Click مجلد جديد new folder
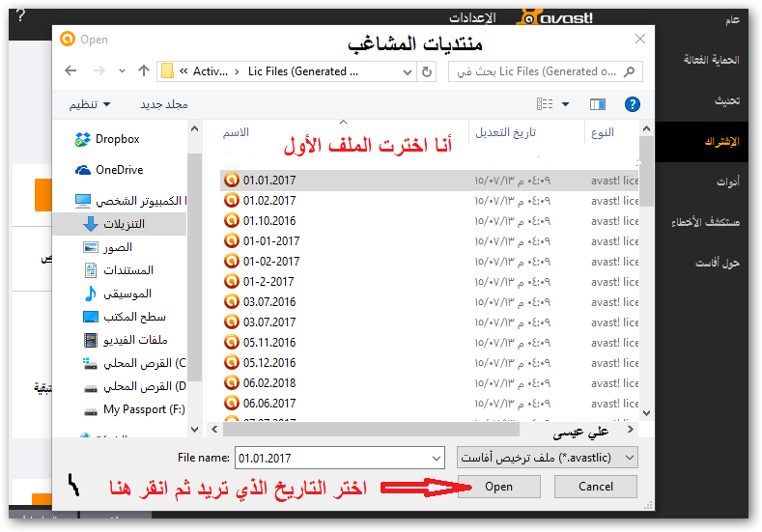The height and width of the screenshot is (532, 762). (164, 103)
